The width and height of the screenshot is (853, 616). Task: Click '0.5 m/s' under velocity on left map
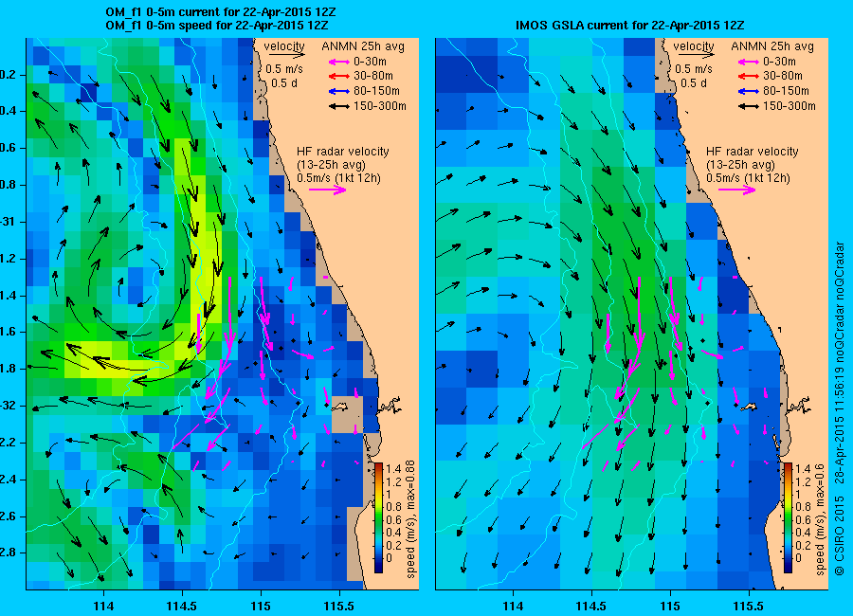284,69
